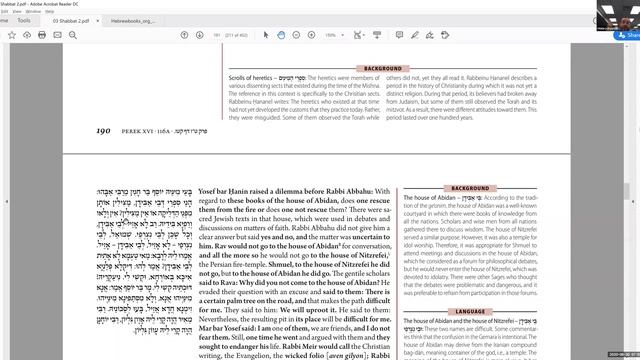Viewport: 640px width, 360px height.
Task: Click the upload to cloud icon
Action: 27,35
